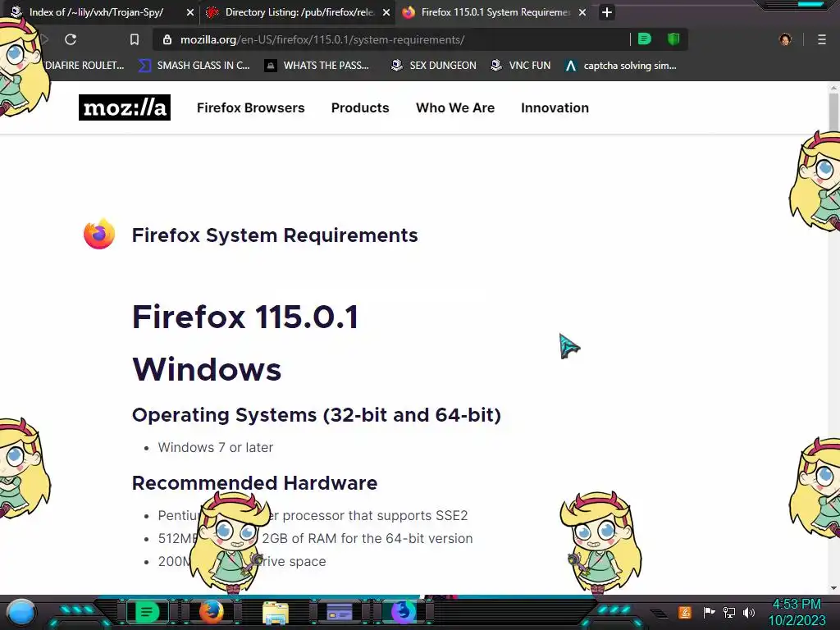Open the DIAFIRE ROULET... bookmark
This screenshot has width=840, height=630.
click(84, 66)
